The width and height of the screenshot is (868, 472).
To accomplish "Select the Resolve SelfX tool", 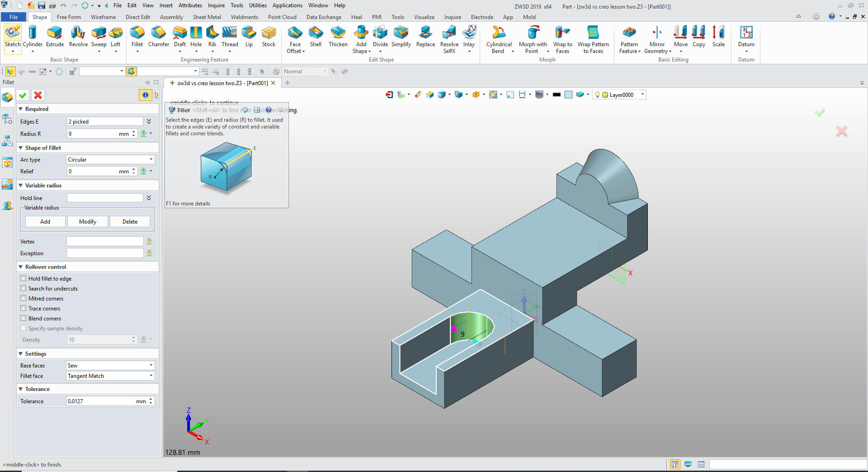I will 449,39.
